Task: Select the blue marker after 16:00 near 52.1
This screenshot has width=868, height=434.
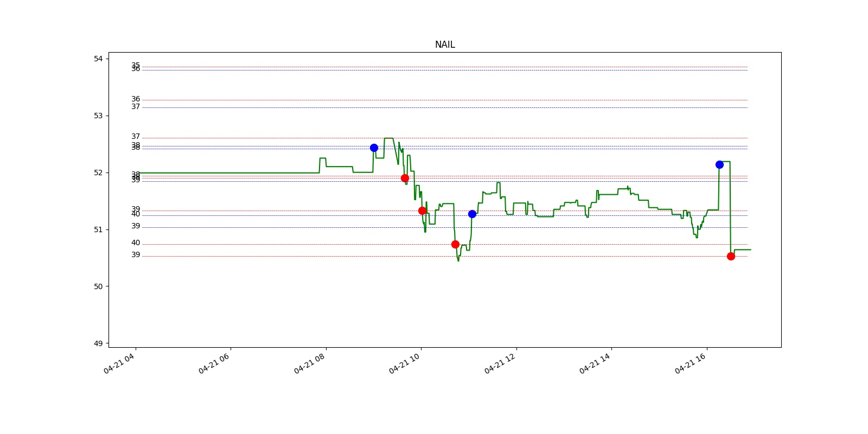Action: coord(719,164)
